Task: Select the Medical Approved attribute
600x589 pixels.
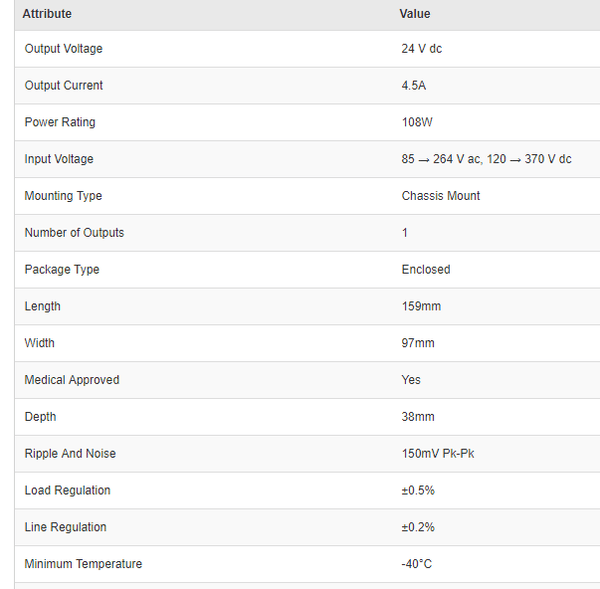Action: (72, 380)
